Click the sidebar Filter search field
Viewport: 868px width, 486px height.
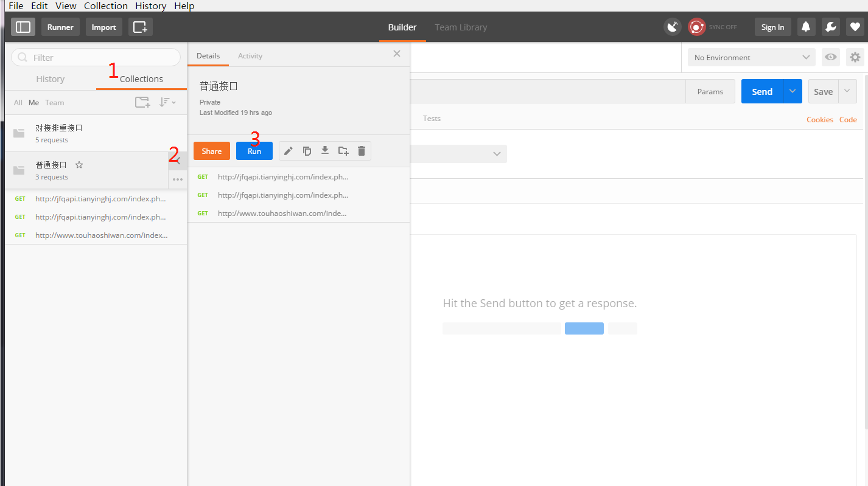96,57
